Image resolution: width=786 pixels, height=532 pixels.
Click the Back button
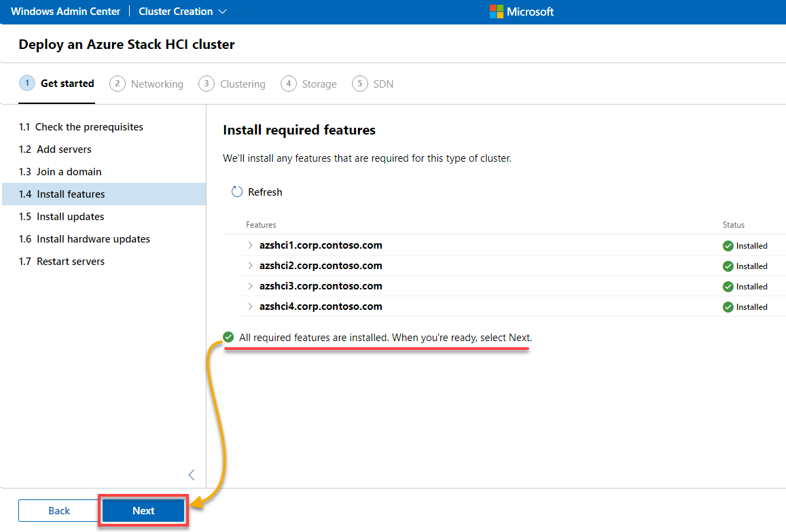pos(58,510)
